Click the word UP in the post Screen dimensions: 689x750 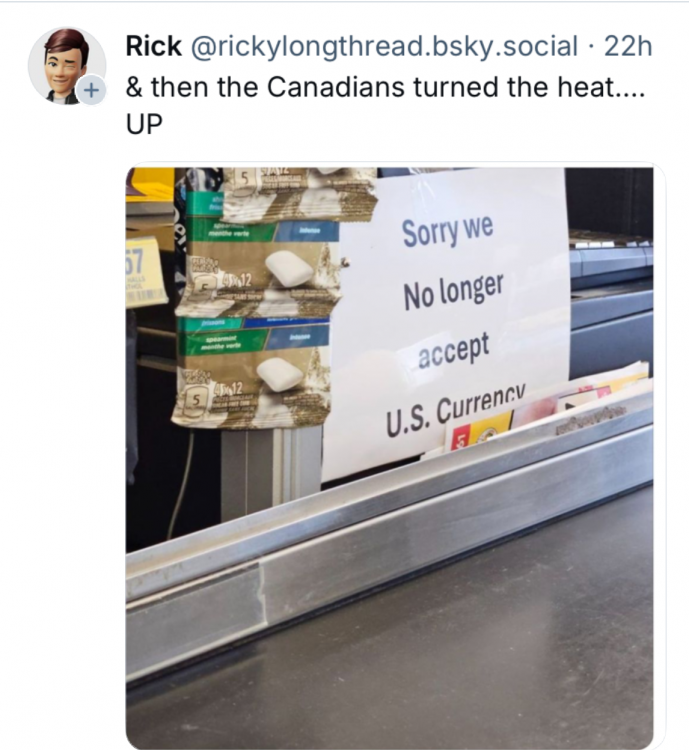point(144,124)
